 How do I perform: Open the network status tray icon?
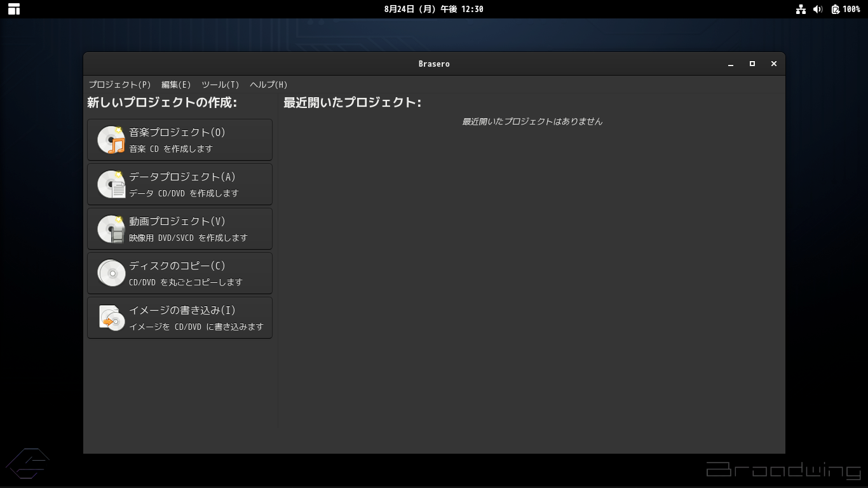[x=801, y=9]
